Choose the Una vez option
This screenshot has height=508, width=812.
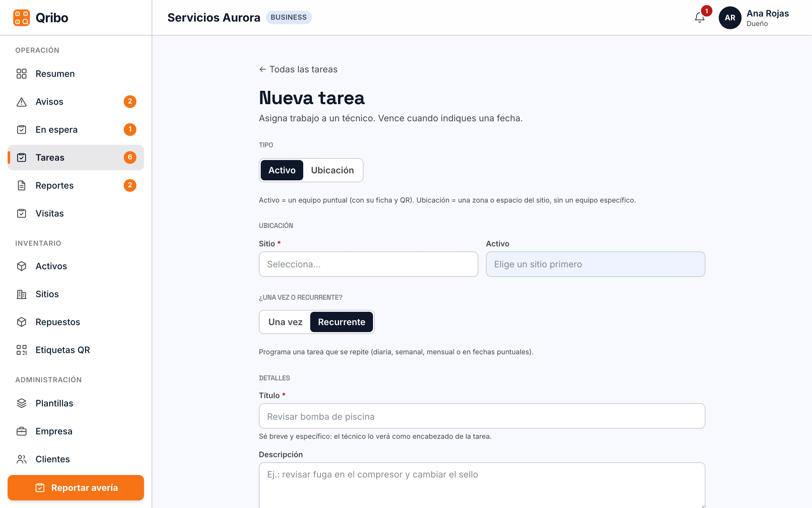[x=285, y=322]
